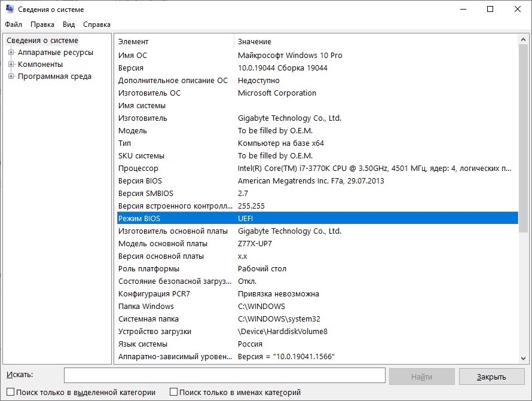Open the Файл menu
This screenshot has width=532, height=401.
(13, 25)
